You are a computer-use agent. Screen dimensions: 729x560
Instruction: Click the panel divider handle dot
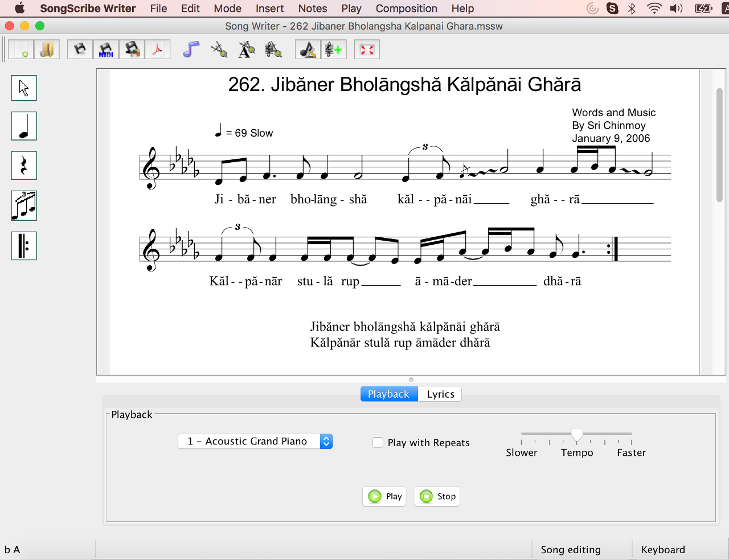pos(411,380)
